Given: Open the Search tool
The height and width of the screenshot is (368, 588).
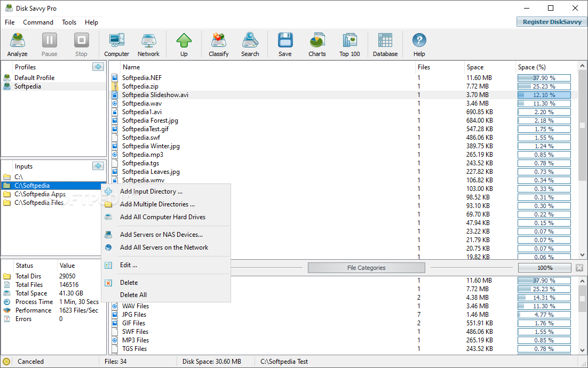Looking at the screenshot, I should click(x=250, y=44).
